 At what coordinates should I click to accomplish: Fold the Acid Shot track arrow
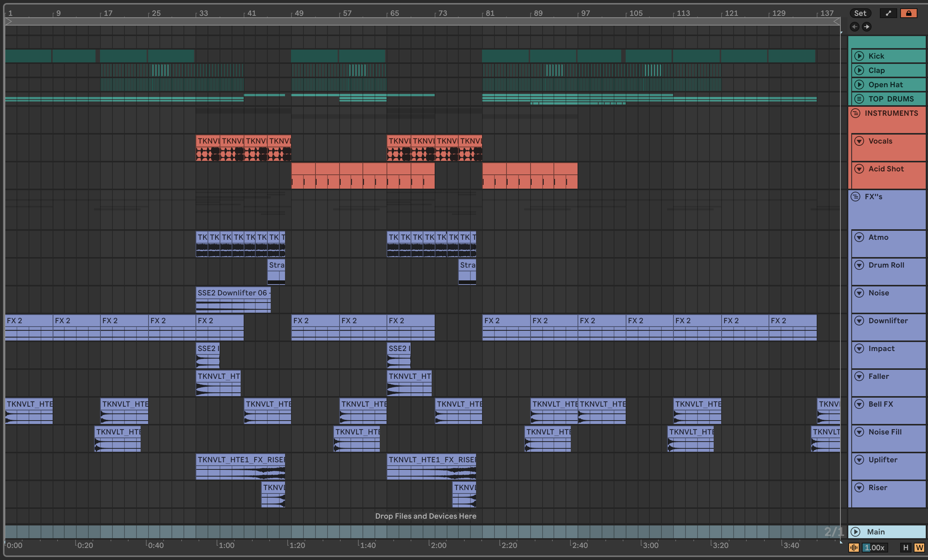coord(859,169)
